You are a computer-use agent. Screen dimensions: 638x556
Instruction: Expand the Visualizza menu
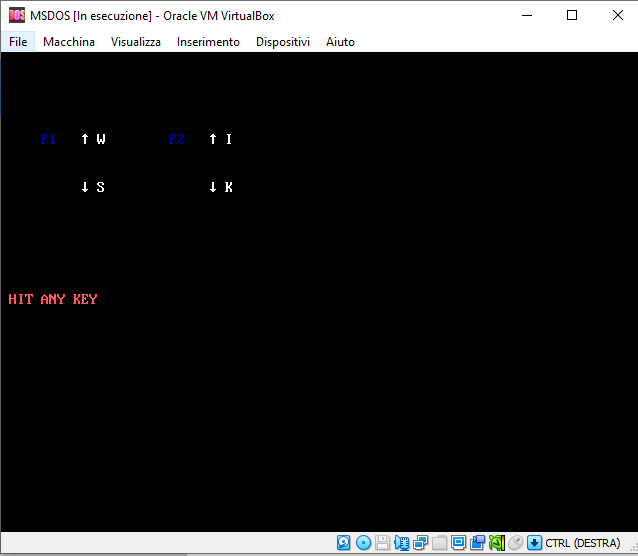[136, 42]
